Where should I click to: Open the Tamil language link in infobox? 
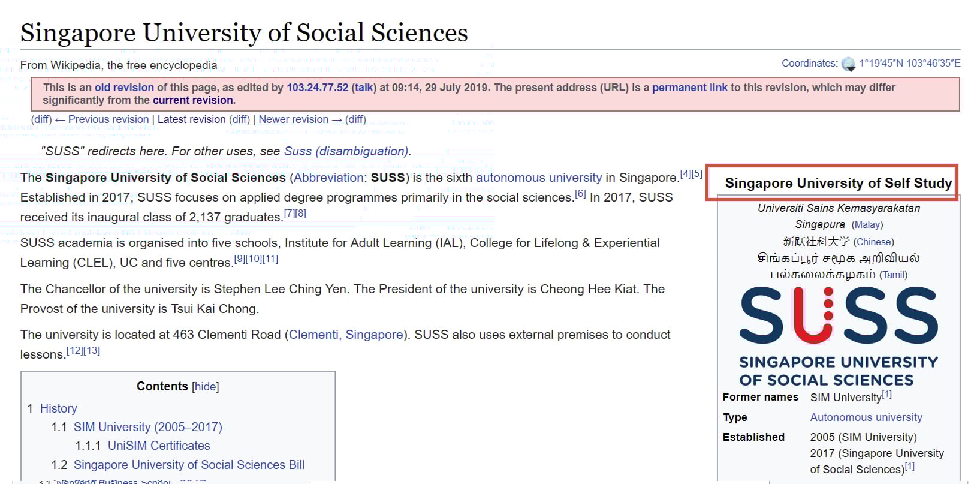[x=893, y=275]
